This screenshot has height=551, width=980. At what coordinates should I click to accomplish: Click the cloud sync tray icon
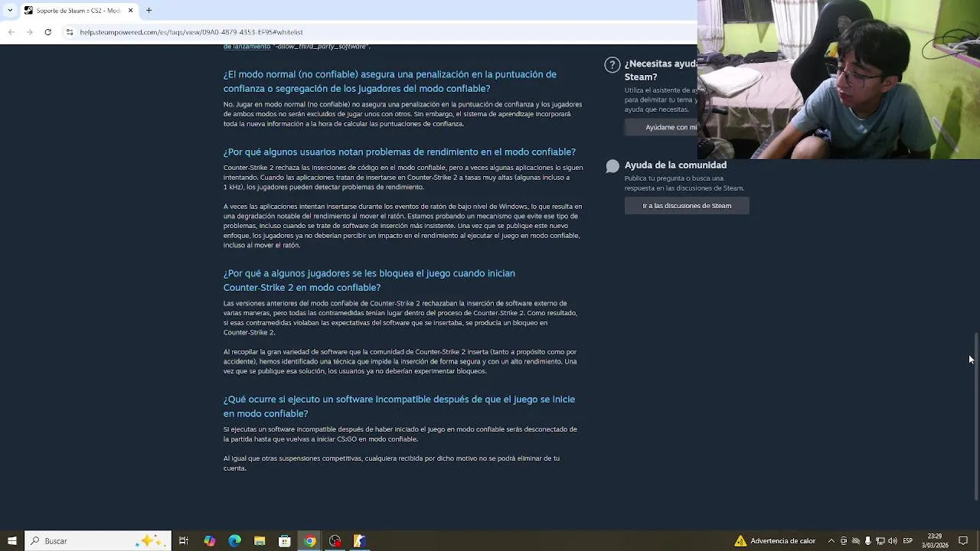[x=856, y=541]
